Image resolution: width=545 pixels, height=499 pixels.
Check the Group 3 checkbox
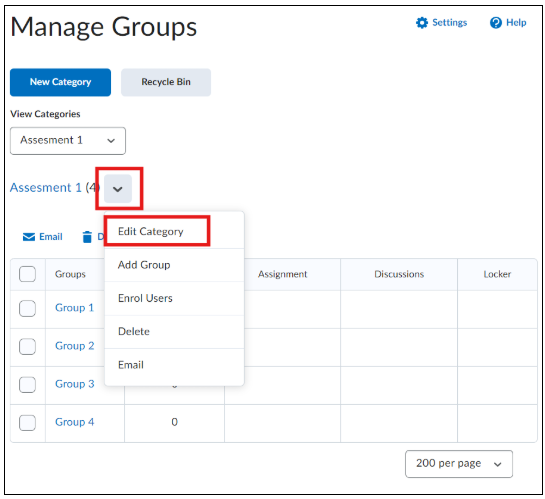click(27, 384)
